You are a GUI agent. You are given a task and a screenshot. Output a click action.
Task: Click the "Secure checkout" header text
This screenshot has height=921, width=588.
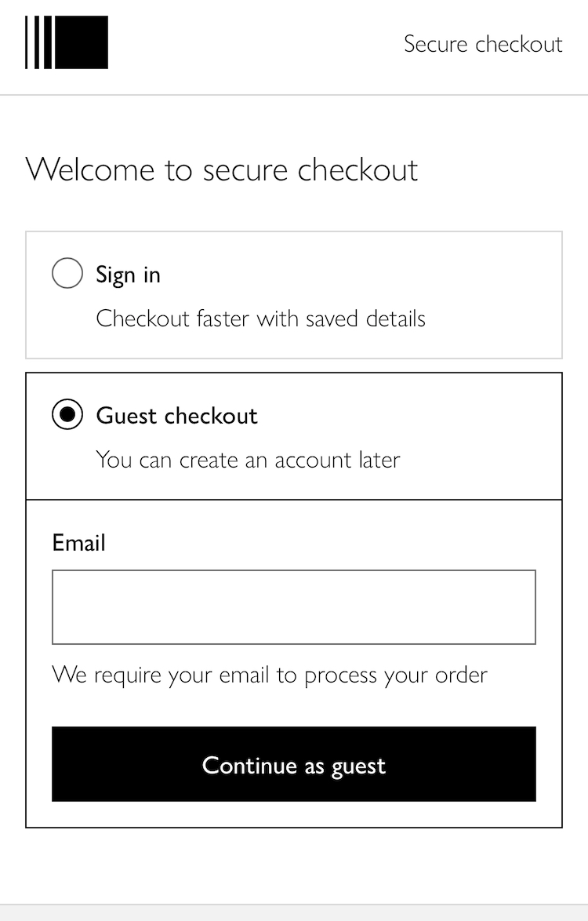483,44
